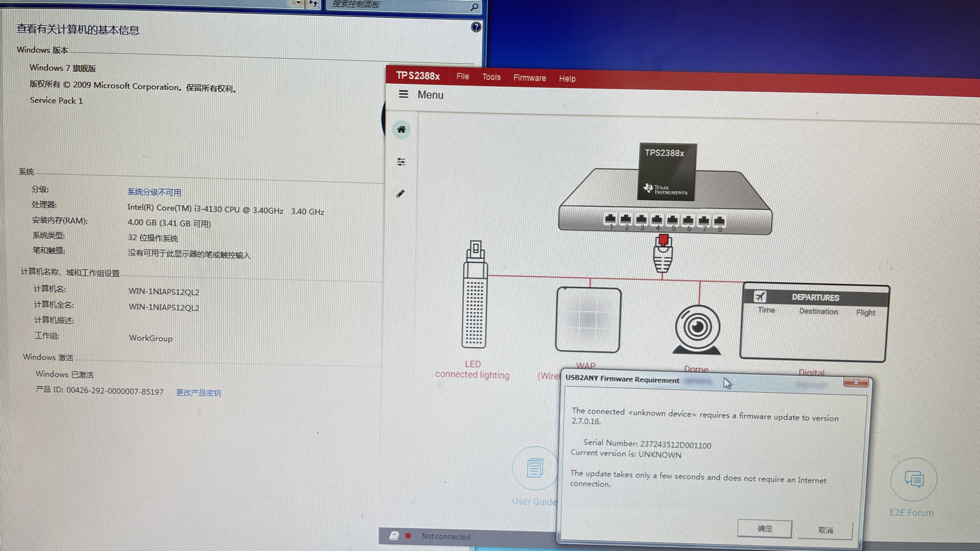Open the E2E Forum chat icon
The height and width of the screenshot is (551, 980).
[x=913, y=480]
